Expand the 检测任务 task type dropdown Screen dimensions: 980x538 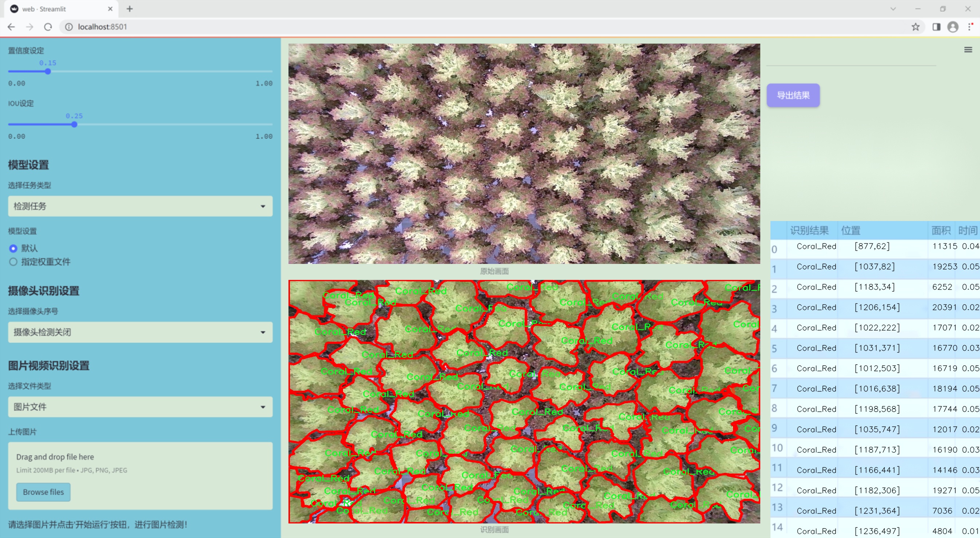(x=140, y=206)
